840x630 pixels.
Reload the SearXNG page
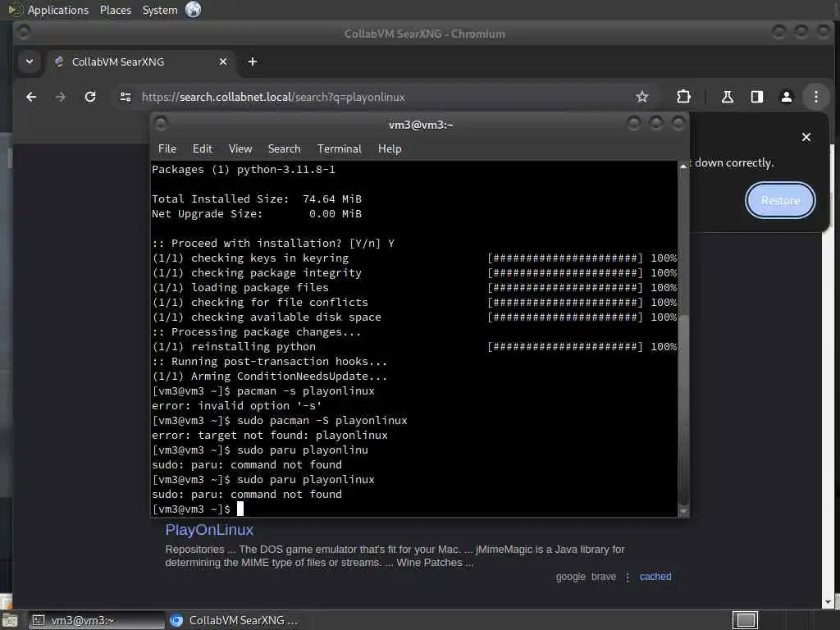coord(90,97)
